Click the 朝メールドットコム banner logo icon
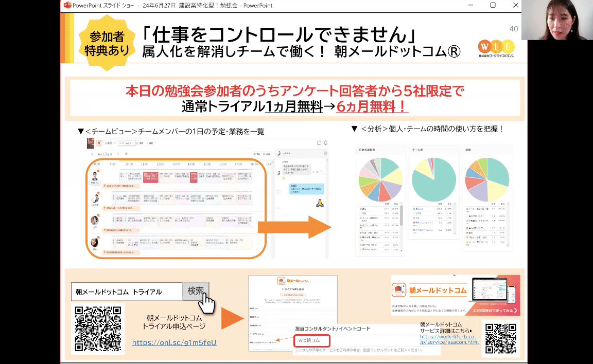This screenshot has height=364, width=593. pos(398,290)
